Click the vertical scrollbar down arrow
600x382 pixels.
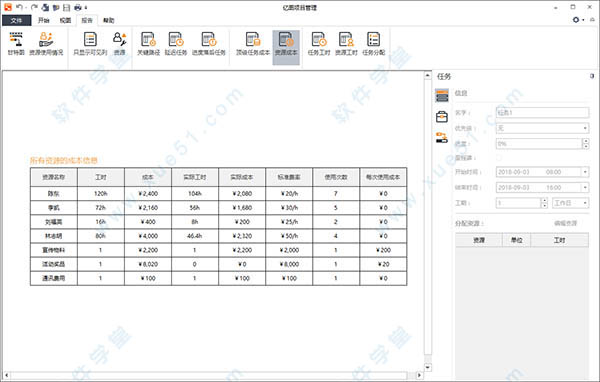(428, 367)
